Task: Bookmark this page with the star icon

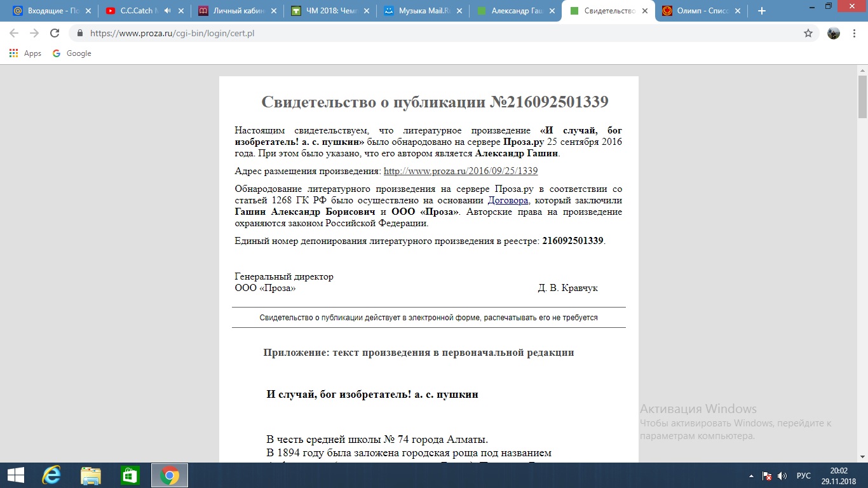Action: (x=808, y=33)
